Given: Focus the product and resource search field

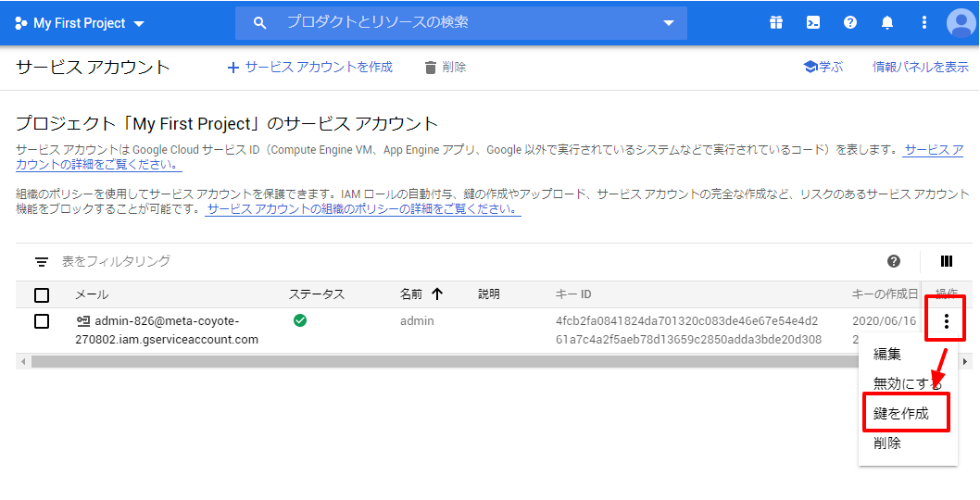Looking at the screenshot, I should click(x=461, y=23).
